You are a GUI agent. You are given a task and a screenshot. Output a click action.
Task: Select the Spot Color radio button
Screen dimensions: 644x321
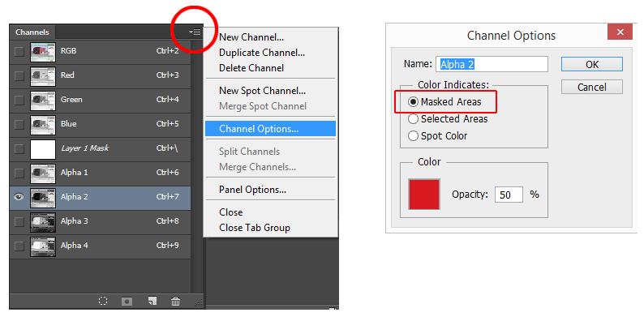tap(413, 136)
